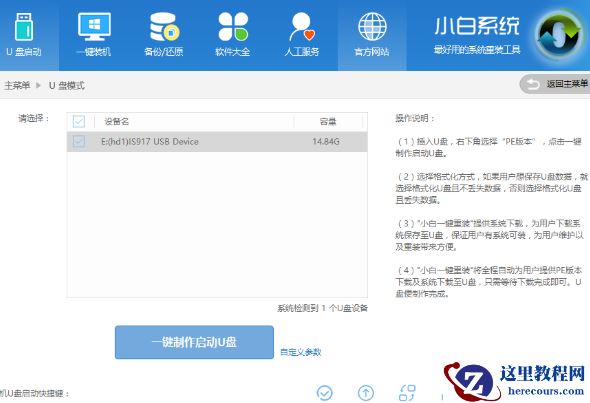
Task: Click the circled checkmark icon at bottom
Action: pos(324,393)
